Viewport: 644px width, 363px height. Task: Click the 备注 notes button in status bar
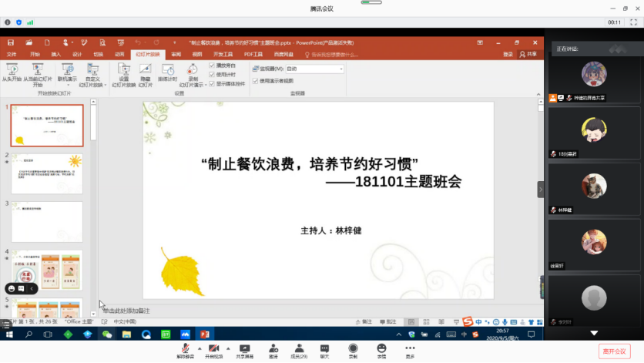pyautogui.click(x=364, y=322)
